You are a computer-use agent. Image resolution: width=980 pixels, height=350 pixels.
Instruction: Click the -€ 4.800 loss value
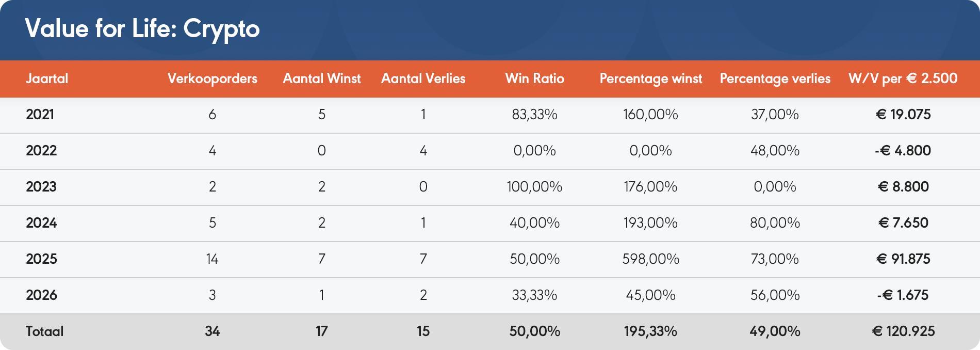903,151
